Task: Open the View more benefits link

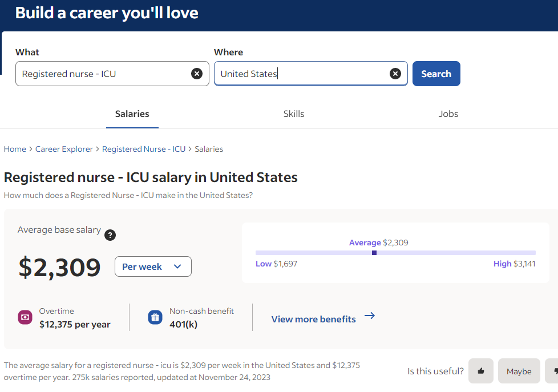Action: tap(313, 319)
